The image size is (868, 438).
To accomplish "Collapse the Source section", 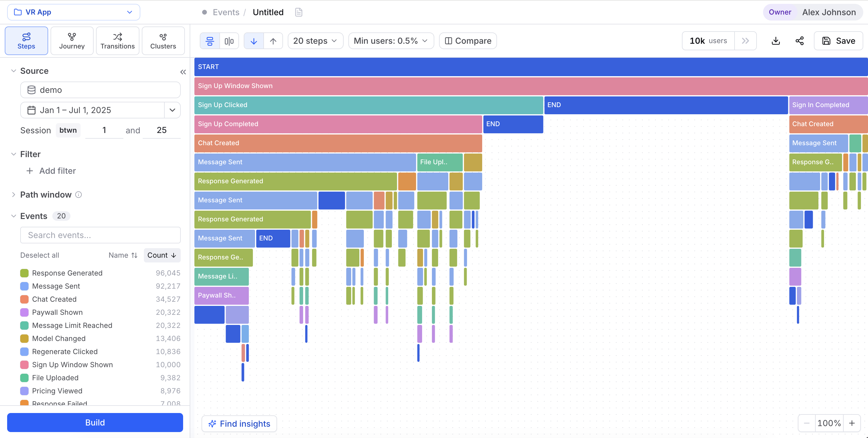I will point(13,71).
